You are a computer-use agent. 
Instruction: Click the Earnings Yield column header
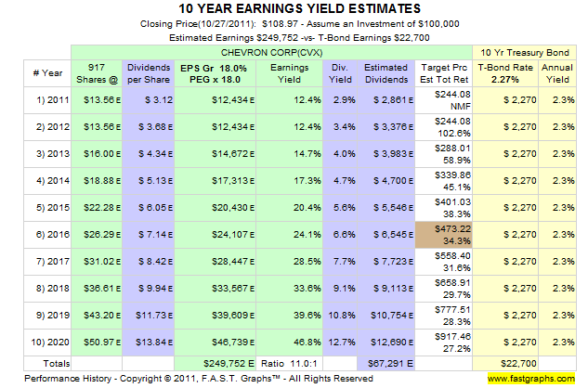tap(289, 73)
